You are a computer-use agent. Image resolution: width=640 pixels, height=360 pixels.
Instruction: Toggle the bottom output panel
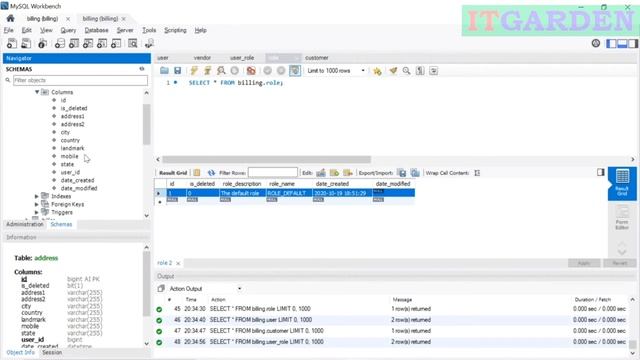tap(622, 43)
